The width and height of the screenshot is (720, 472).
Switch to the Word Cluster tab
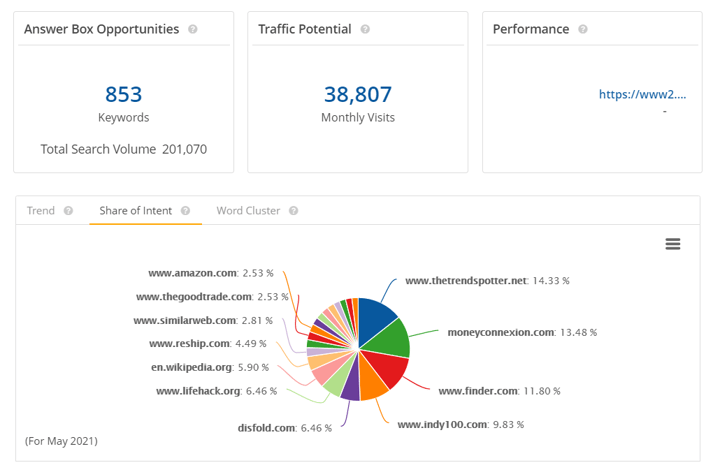click(x=248, y=211)
